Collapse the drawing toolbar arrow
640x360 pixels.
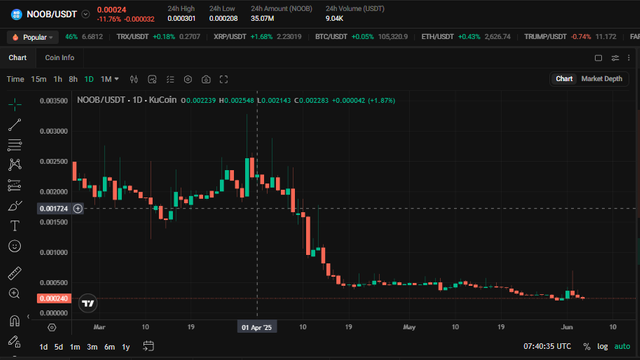pyautogui.click(x=28, y=316)
